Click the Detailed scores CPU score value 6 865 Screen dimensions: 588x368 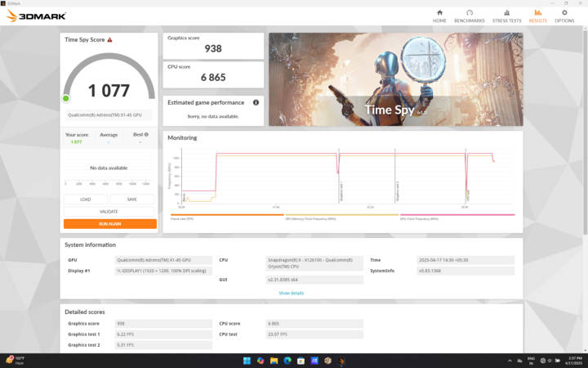[x=314, y=323]
